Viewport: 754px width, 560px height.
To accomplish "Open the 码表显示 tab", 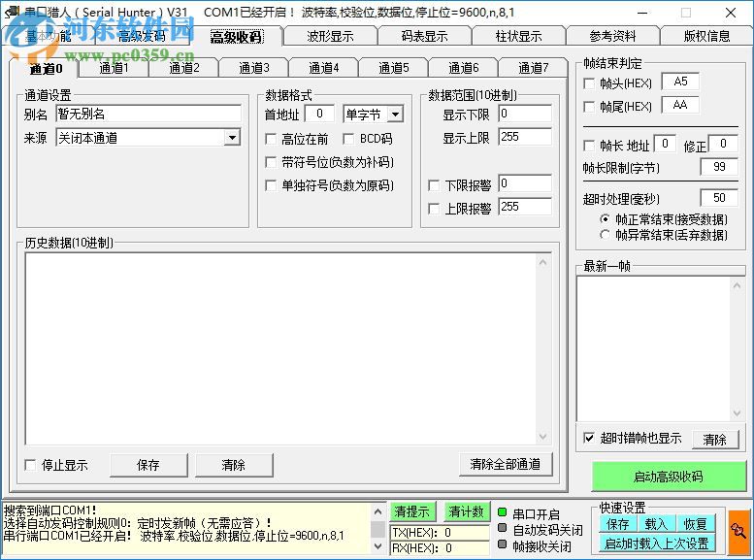I will 424,36.
